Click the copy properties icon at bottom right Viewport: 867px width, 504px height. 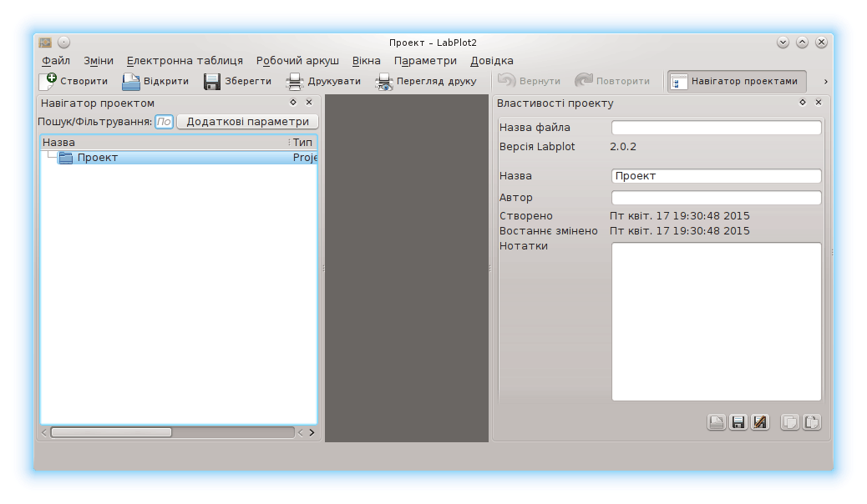click(789, 422)
